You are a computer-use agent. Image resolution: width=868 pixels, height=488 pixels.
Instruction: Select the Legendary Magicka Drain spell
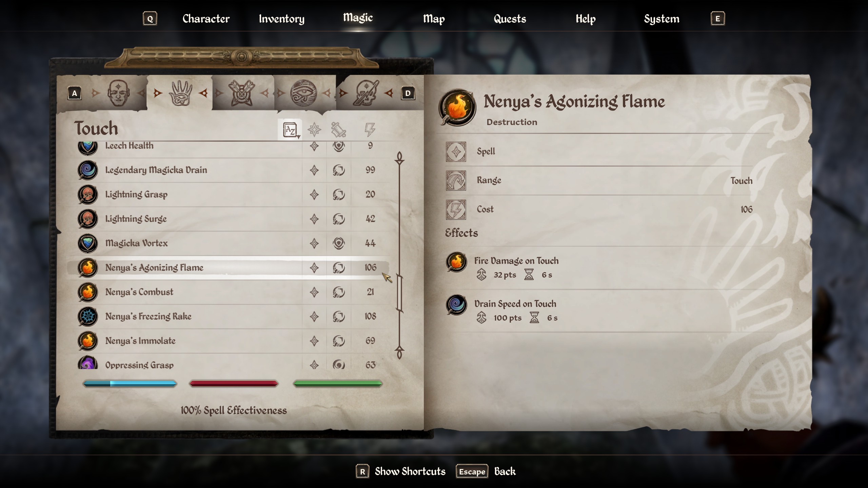[228, 170]
